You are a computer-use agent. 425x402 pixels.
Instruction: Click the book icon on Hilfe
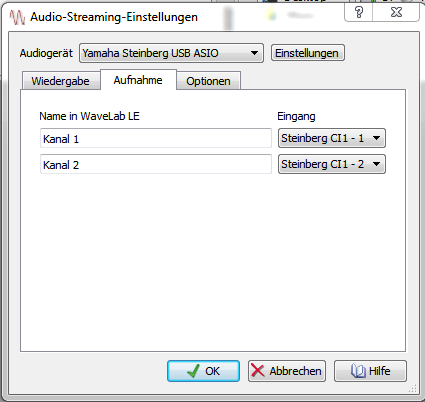(x=358, y=371)
